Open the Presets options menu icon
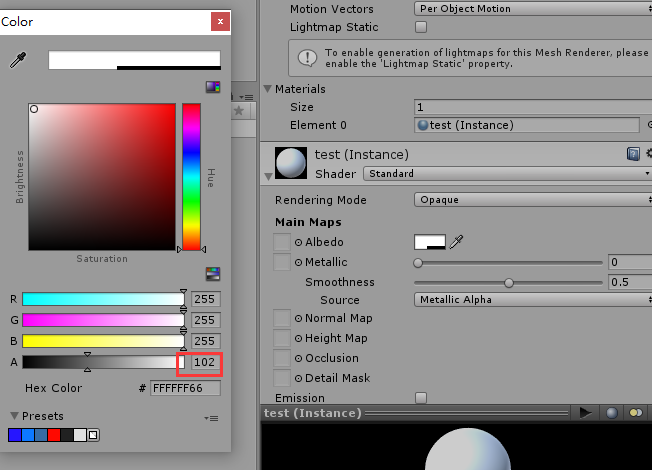This screenshot has width=652, height=470. [211, 418]
